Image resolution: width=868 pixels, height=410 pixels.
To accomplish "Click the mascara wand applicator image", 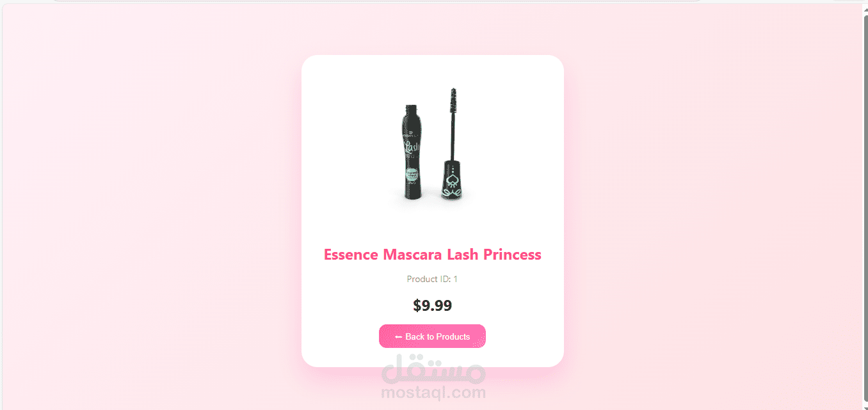I will pos(453,143).
